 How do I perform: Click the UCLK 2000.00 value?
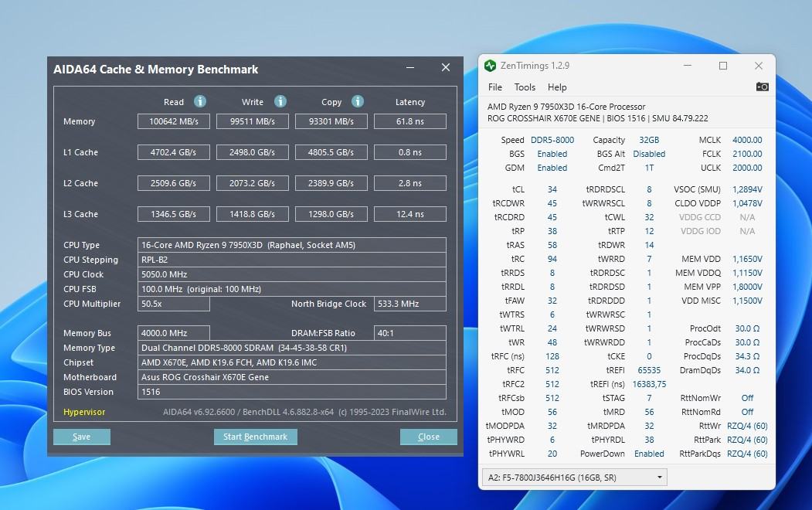point(747,168)
